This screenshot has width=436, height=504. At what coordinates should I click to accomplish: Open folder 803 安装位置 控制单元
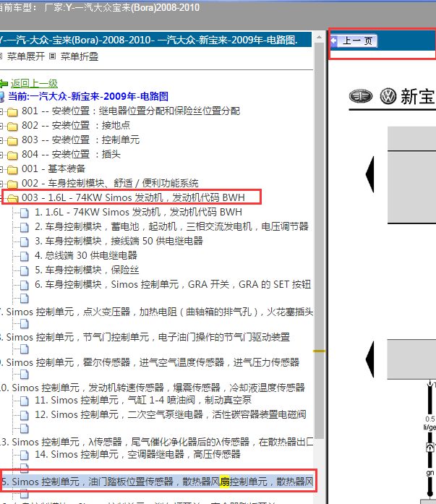(81, 140)
